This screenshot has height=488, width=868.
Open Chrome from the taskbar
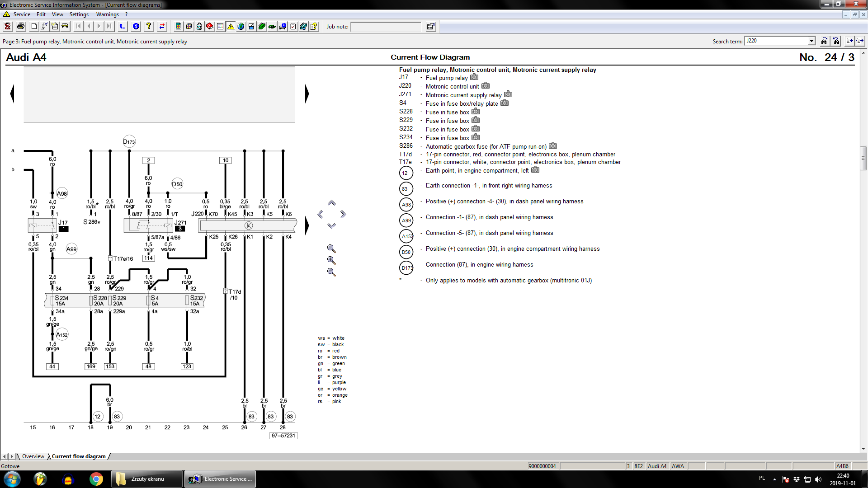[x=96, y=479]
